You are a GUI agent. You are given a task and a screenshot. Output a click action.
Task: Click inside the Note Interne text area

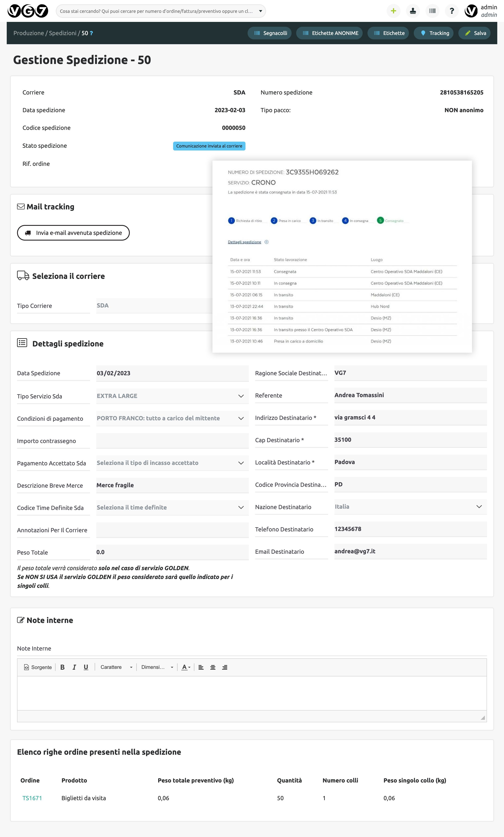point(252,693)
